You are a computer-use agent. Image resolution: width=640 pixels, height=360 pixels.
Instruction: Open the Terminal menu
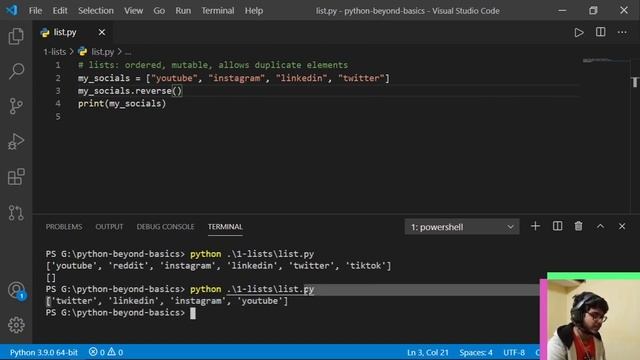[218, 11]
